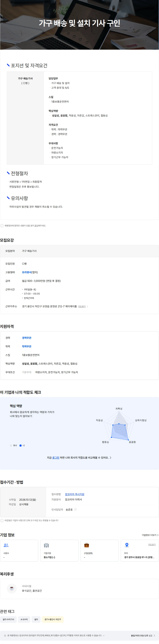Screen dimensions: 159x644
Task: Click the arrow after the 로그인 comparison sentence
Action: 110,457
